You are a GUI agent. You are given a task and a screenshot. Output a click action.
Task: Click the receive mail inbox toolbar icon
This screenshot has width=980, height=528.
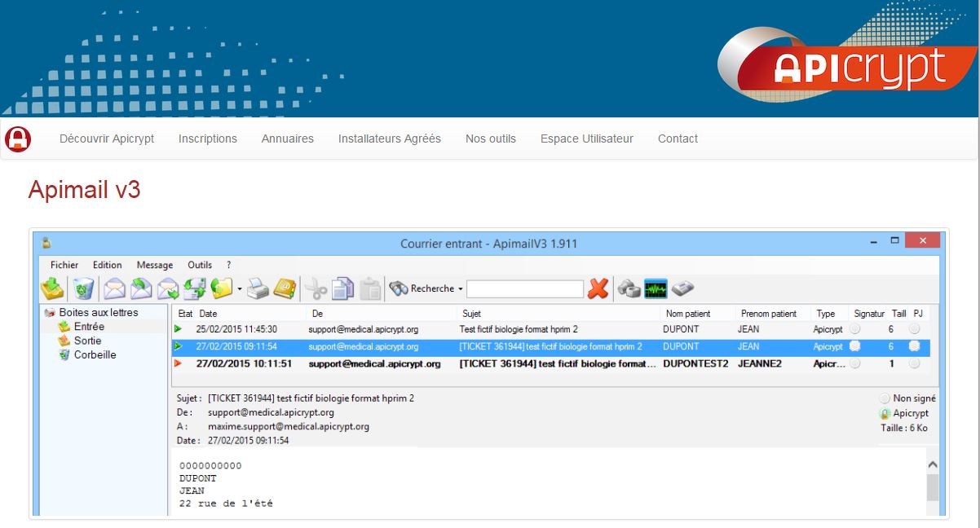tap(52, 288)
